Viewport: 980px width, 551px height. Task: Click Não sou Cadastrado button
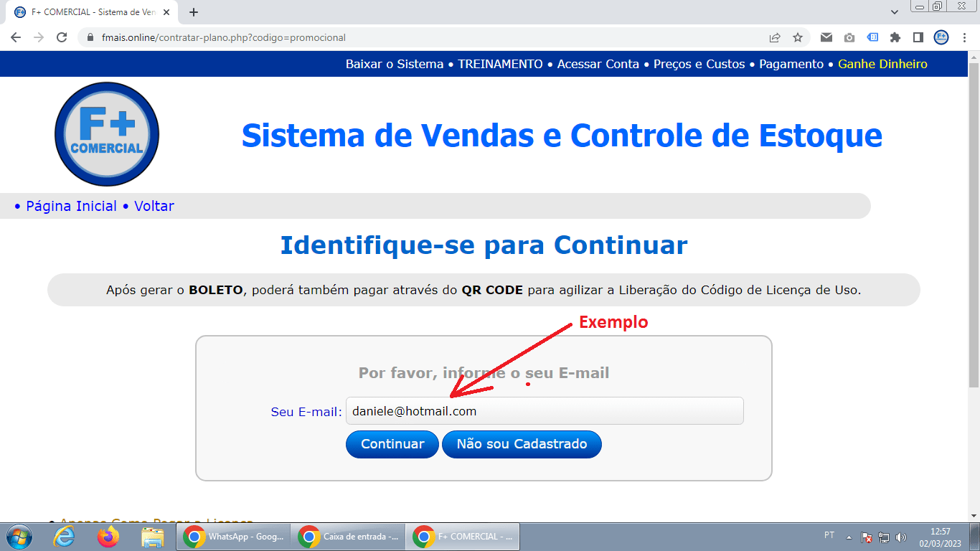[522, 444]
